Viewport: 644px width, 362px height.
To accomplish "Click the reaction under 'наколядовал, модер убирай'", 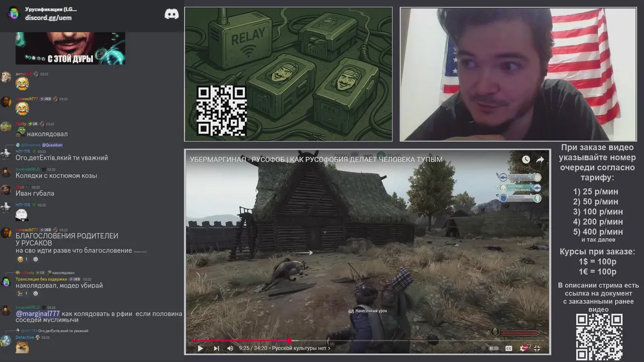I will [22, 294].
